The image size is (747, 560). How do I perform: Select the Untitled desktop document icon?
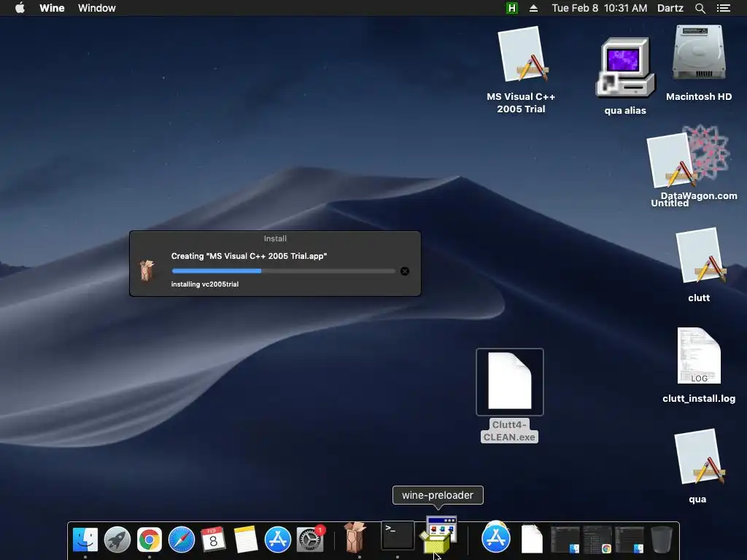671,160
